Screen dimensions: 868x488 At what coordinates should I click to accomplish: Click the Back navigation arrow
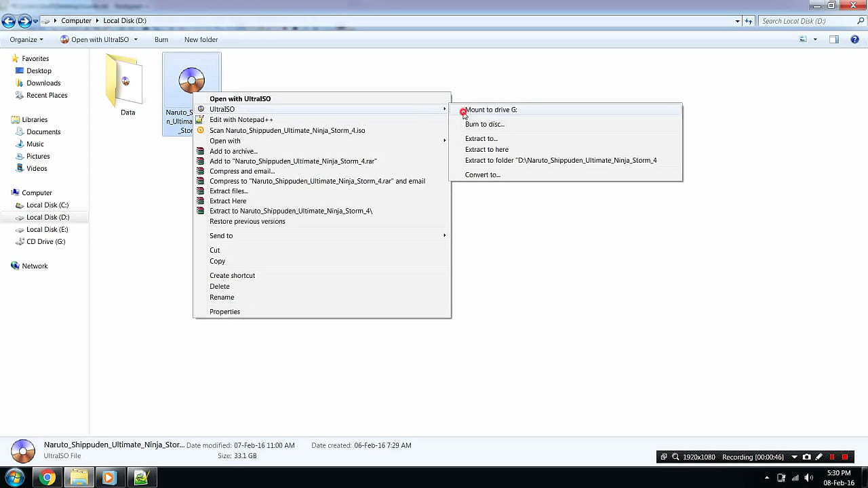pos(9,21)
